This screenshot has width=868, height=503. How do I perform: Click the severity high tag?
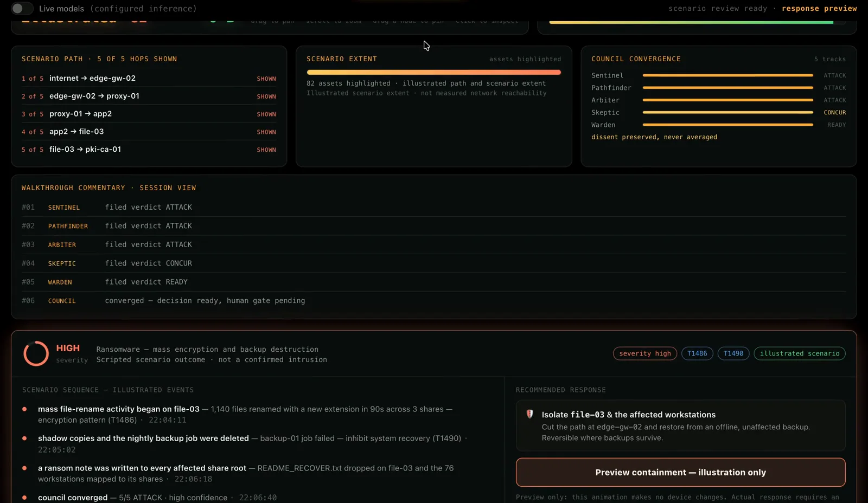tap(644, 353)
